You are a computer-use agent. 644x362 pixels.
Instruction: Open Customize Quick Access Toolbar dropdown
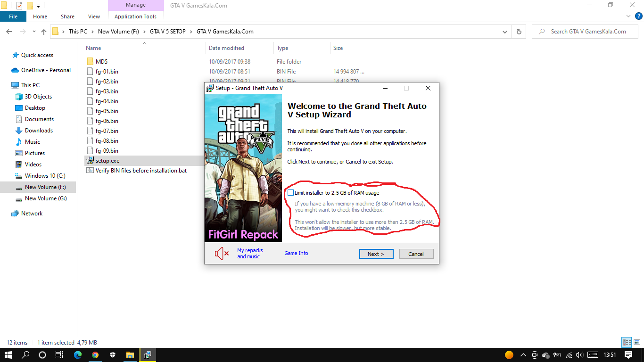point(39,6)
